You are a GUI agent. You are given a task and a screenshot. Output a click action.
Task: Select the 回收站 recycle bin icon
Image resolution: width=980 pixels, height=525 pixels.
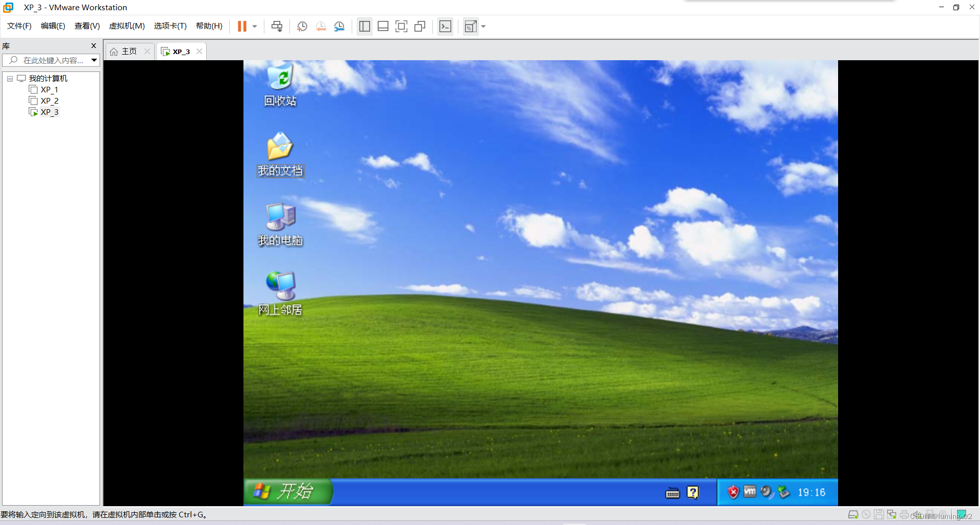pyautogui.click(x=280, y=85)
